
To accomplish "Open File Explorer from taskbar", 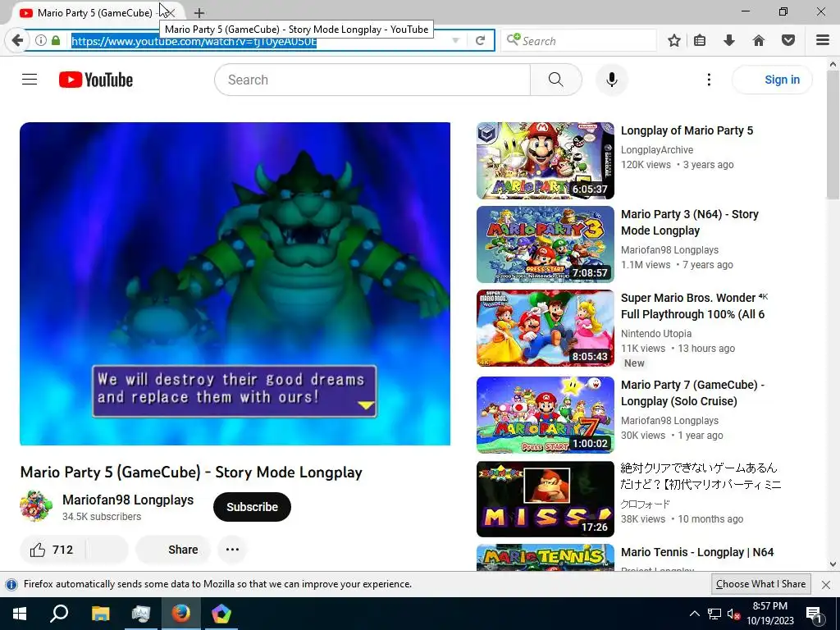I will 100,614.
